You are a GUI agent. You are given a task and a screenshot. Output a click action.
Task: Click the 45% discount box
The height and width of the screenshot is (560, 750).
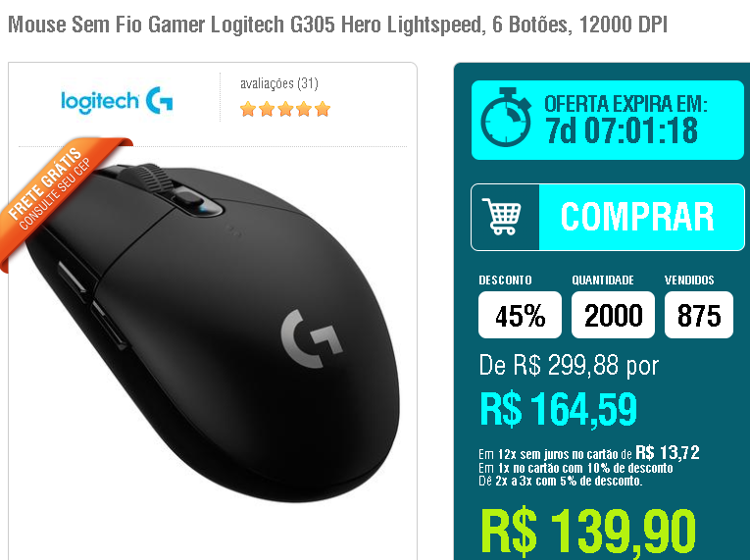[520, 315]
